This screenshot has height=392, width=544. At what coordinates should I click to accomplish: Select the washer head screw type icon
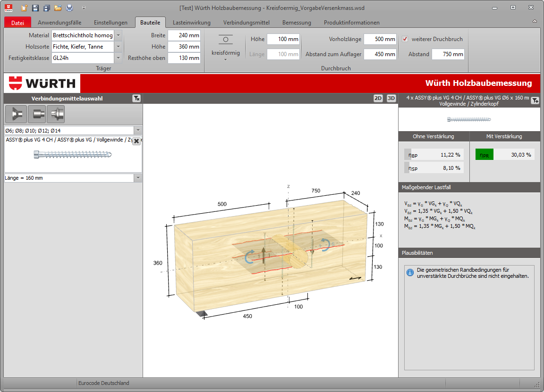tap(56, 114)
